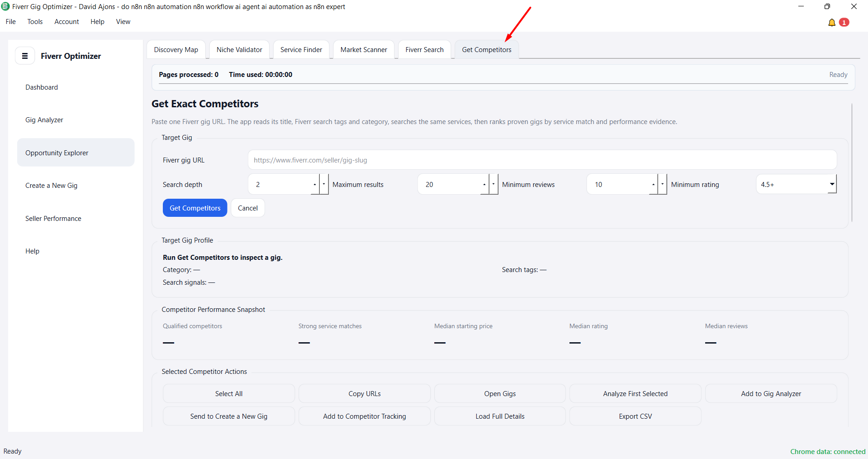The image size is (868, 459).
Task: Click Analyze First Selected
Action: [x=636, y=393]
